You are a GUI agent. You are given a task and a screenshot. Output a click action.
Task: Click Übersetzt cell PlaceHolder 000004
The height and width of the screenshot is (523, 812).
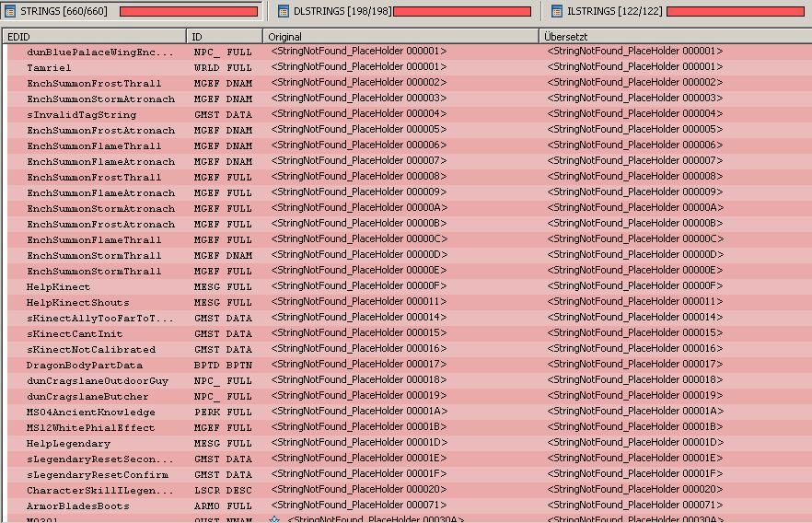(x=635, y=113)
